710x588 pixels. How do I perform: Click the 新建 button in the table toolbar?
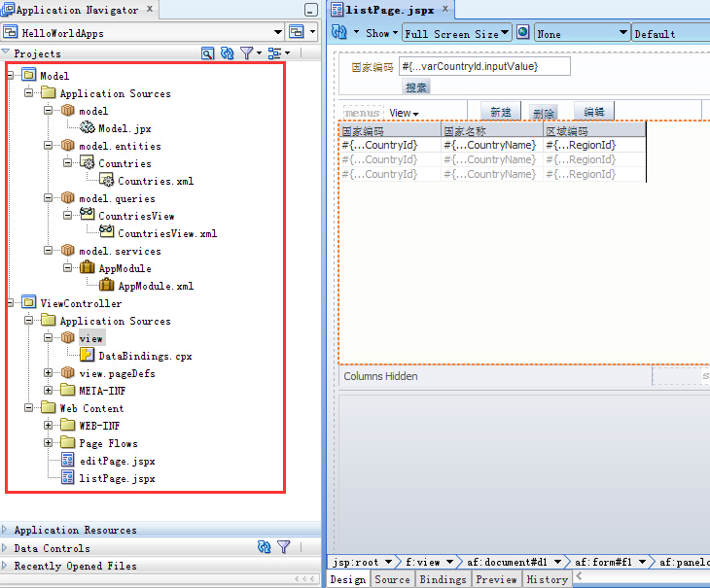click(x=500, y=112)
